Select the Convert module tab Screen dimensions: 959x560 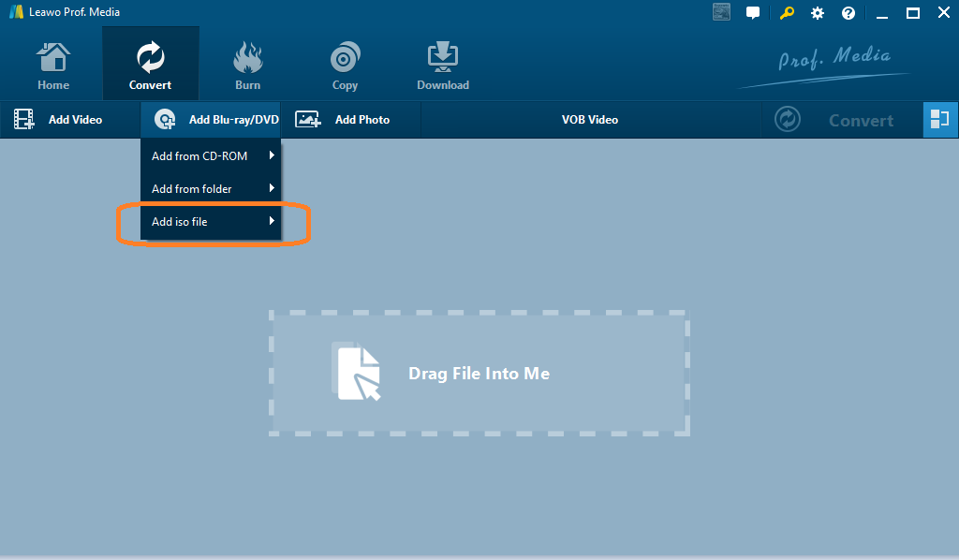(x=151, y=64)
